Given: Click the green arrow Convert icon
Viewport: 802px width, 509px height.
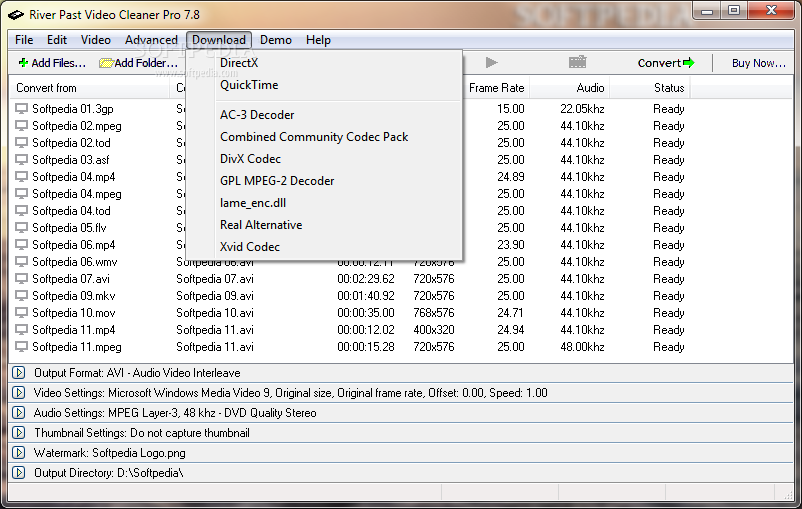Looking at the screenshot, I should (688, 63).
